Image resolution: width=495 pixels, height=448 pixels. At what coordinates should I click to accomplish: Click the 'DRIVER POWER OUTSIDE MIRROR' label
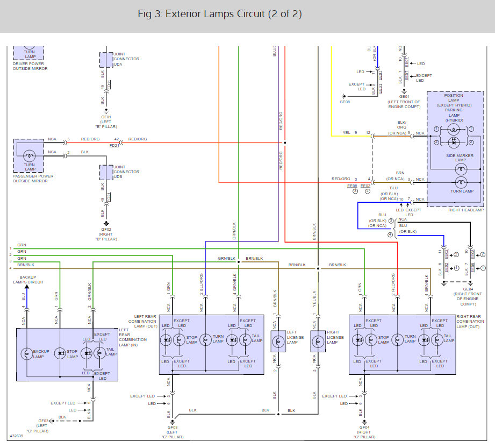[x=30, y=66]
